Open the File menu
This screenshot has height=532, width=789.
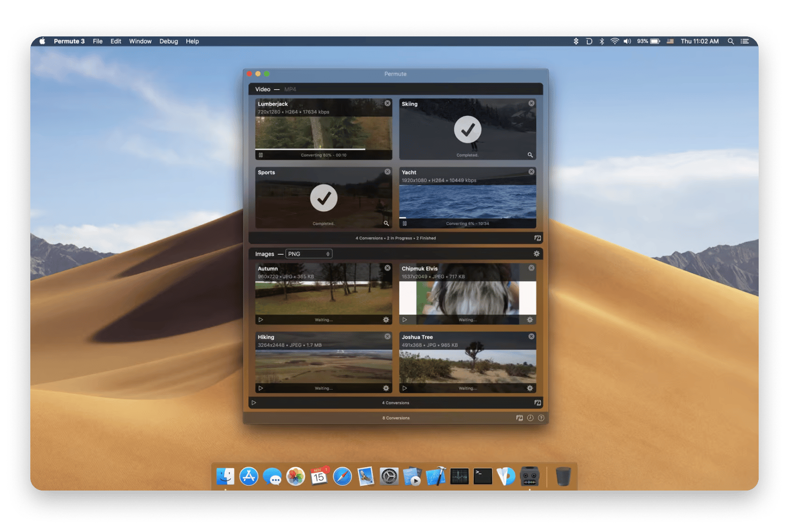coord(98,41)
